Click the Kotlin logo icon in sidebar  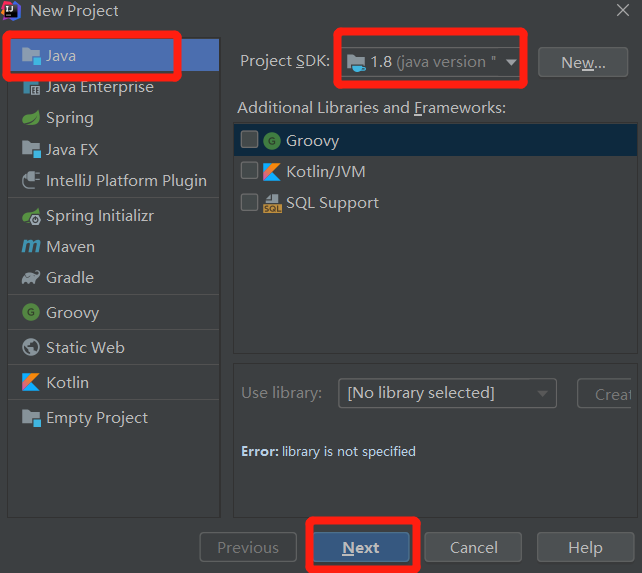[x=30, y=383]
